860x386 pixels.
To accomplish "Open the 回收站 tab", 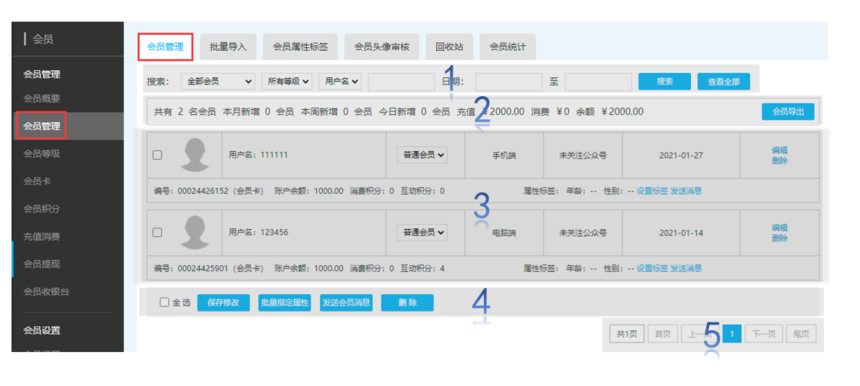I will (x=449, y=47).
